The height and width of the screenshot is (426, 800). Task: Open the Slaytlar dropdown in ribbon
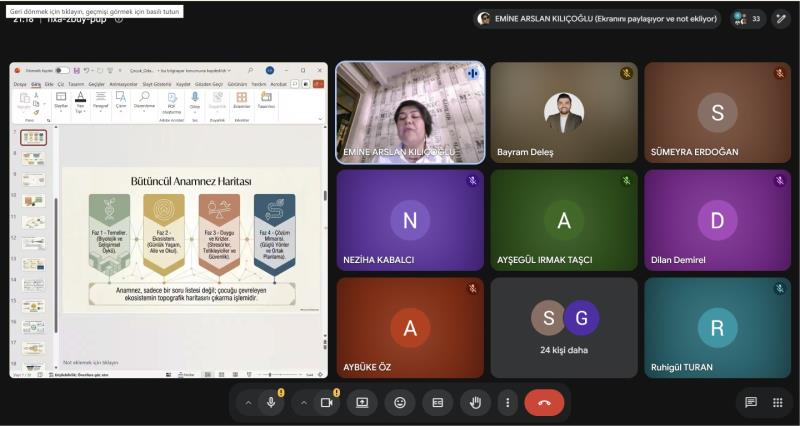coord(61,101)
